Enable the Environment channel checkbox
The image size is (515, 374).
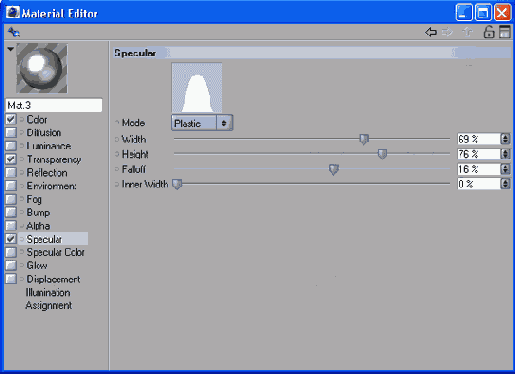tap(11, 186)
